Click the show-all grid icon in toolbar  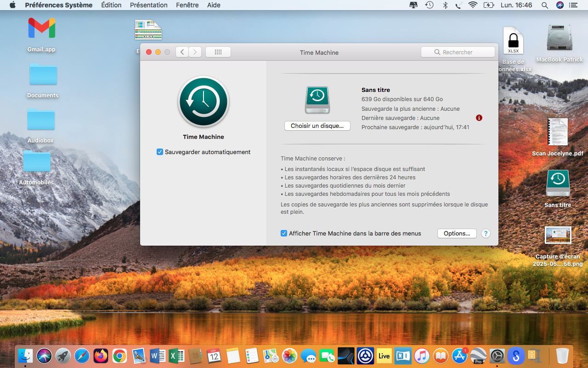(218, 52)
